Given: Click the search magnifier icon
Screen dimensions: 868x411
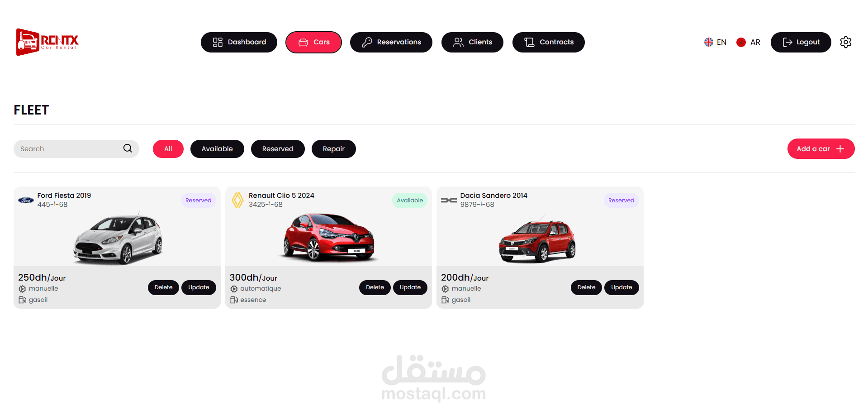Looking at the screenshot, I should (128, 148).
